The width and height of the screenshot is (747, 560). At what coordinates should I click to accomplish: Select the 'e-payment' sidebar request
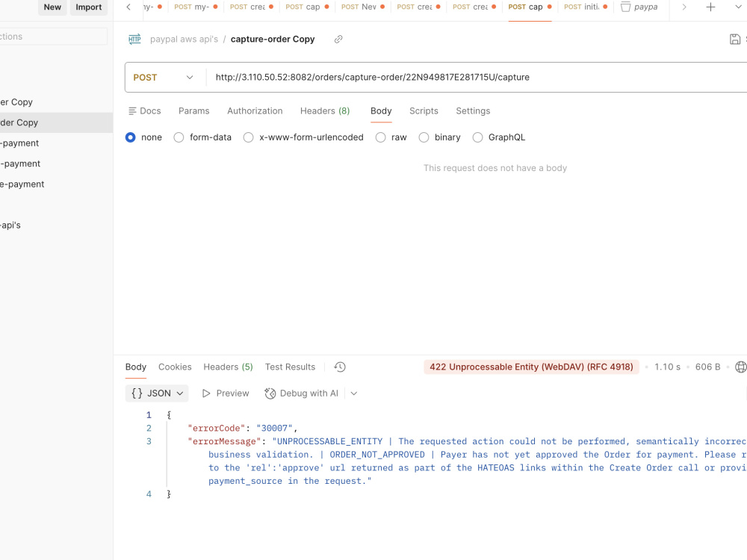[x=22, y=184]
